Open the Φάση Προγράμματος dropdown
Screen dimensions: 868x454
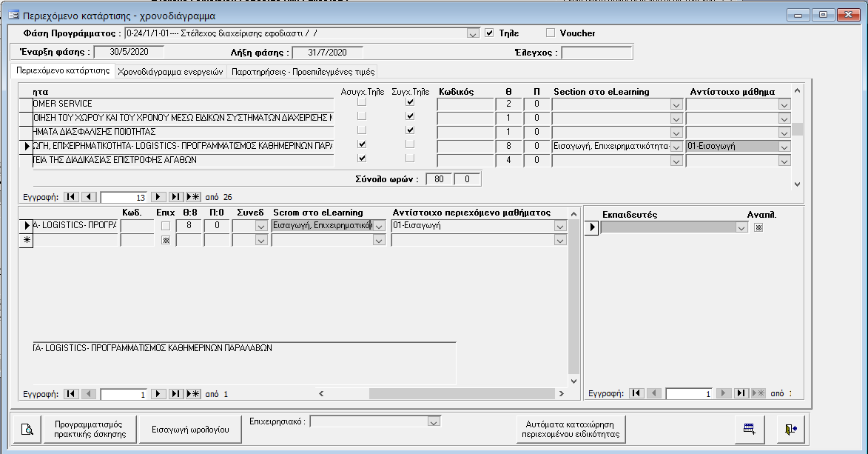(x=473, y=33)
